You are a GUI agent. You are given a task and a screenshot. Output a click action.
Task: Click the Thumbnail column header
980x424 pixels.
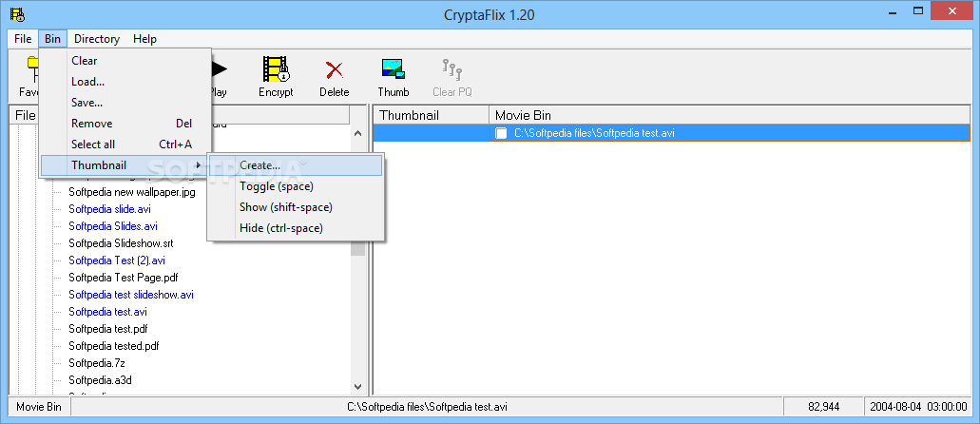[432, 115]
